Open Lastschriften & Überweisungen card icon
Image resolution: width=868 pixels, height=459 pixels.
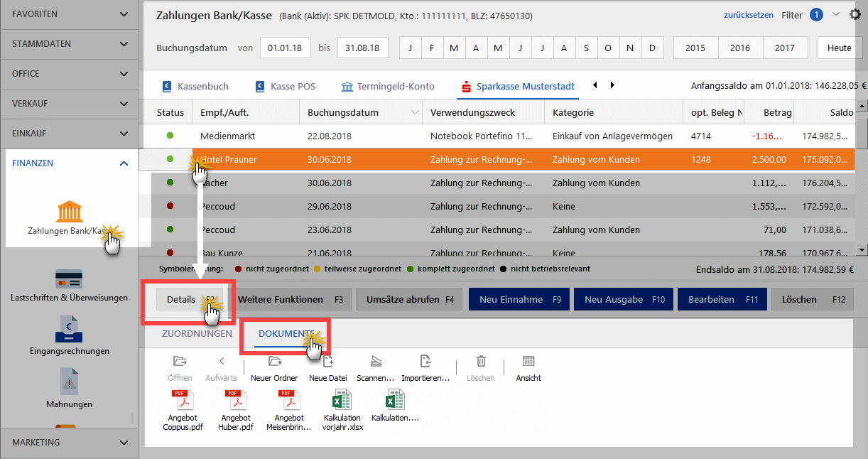(69, 279)
